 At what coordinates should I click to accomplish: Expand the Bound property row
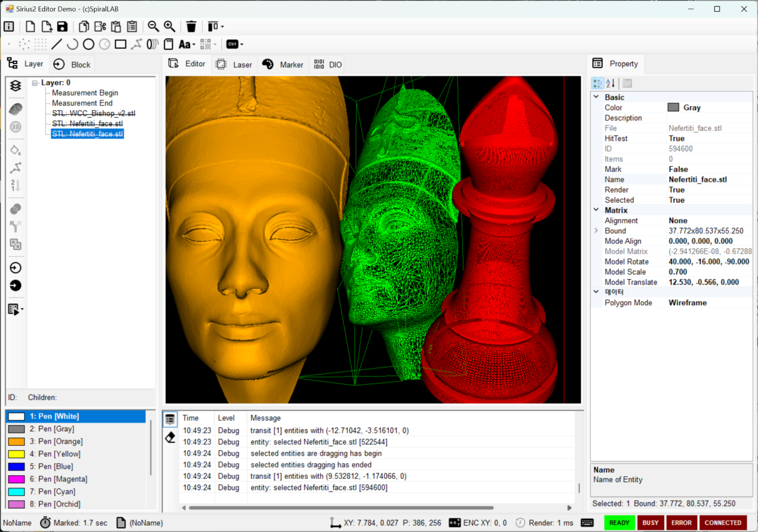596,231
